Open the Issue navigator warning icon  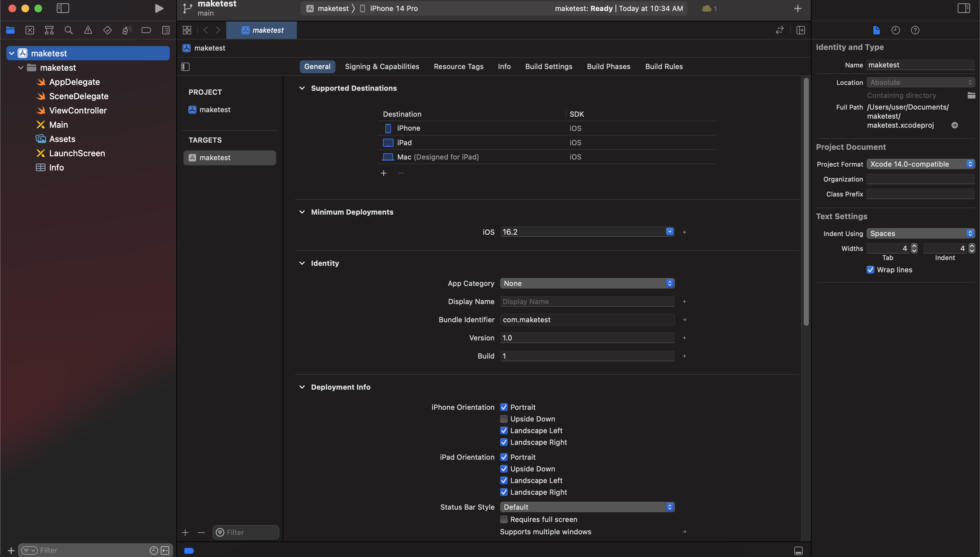(88, 30)
